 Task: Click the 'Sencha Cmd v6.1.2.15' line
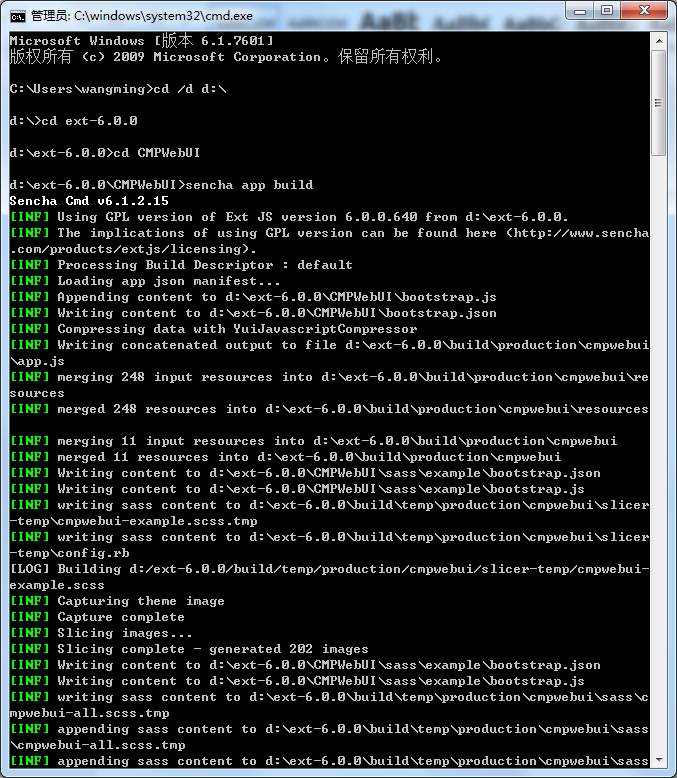click(x=89, y=201)
